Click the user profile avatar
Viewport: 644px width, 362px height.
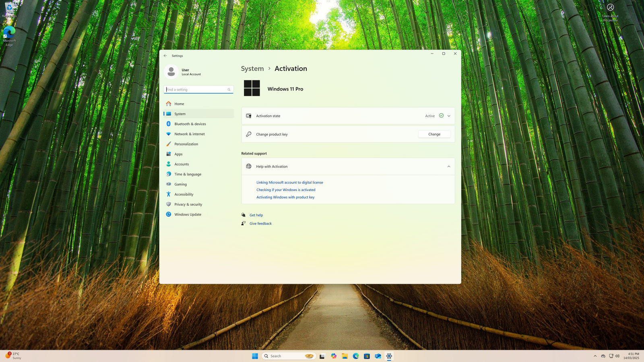171,72
